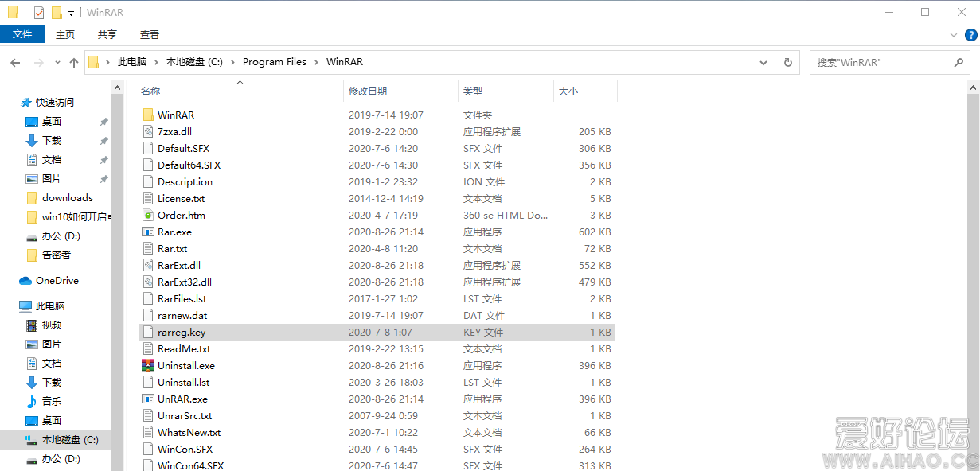
Task: Select 视频 under 此电脑
Action: [x=52, y=325]
